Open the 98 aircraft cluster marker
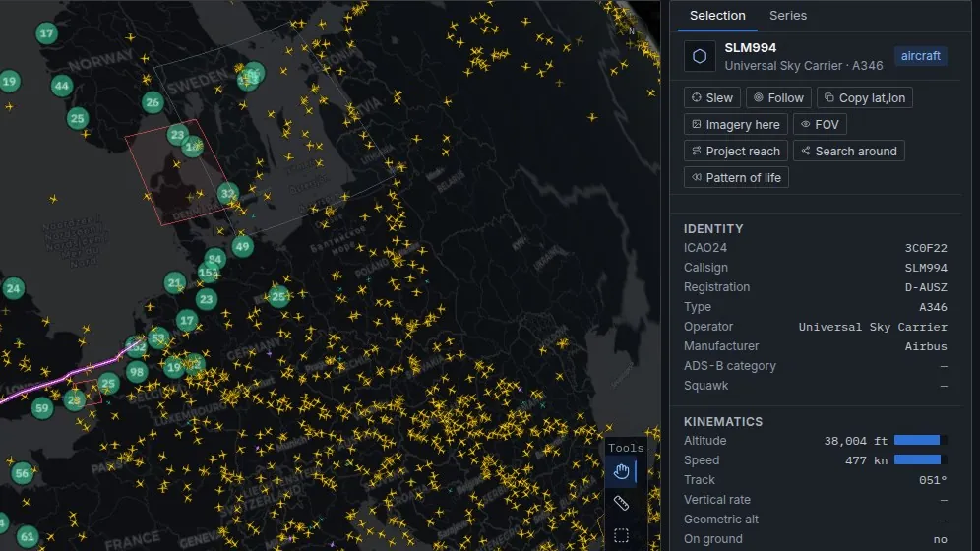Image resolution: width=980 pixels, height=551 pixels. point(136,372)
